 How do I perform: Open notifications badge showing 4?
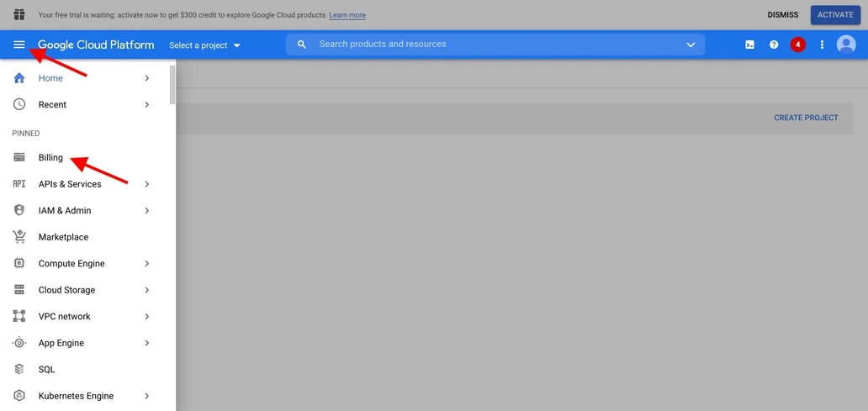(797, 45)
